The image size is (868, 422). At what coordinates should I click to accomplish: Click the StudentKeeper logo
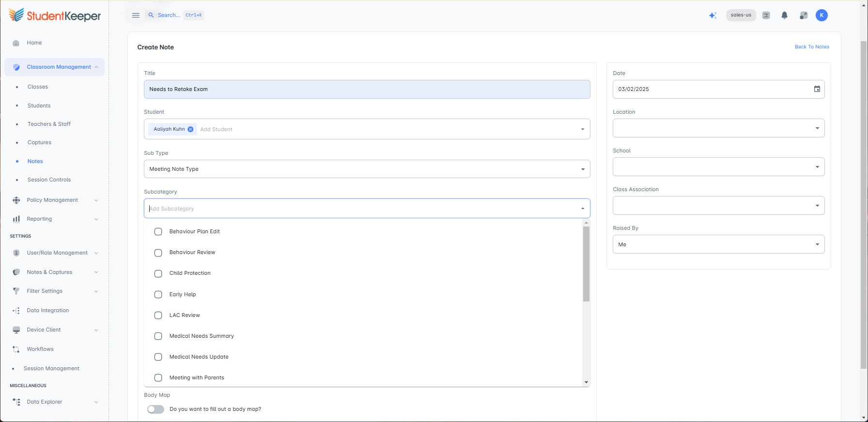[55, 15]
